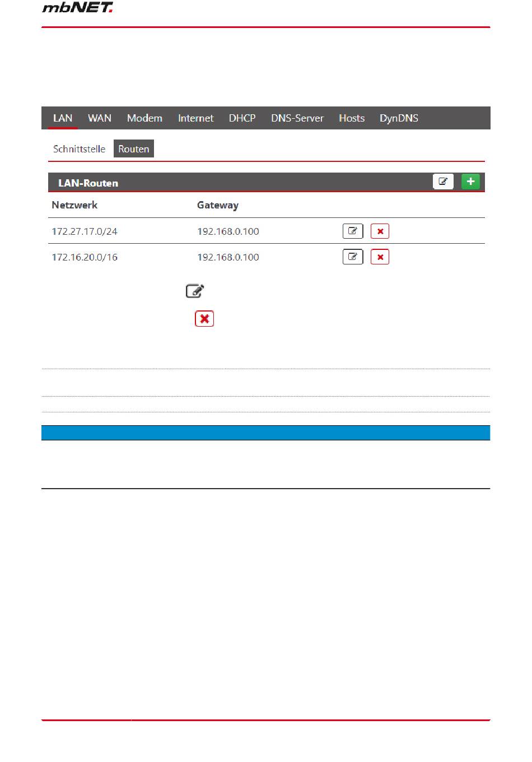Image resolution: width=532 pixels, height=762 pixels.
Task: Click the green plus add route icon
Action: [470, 182]
